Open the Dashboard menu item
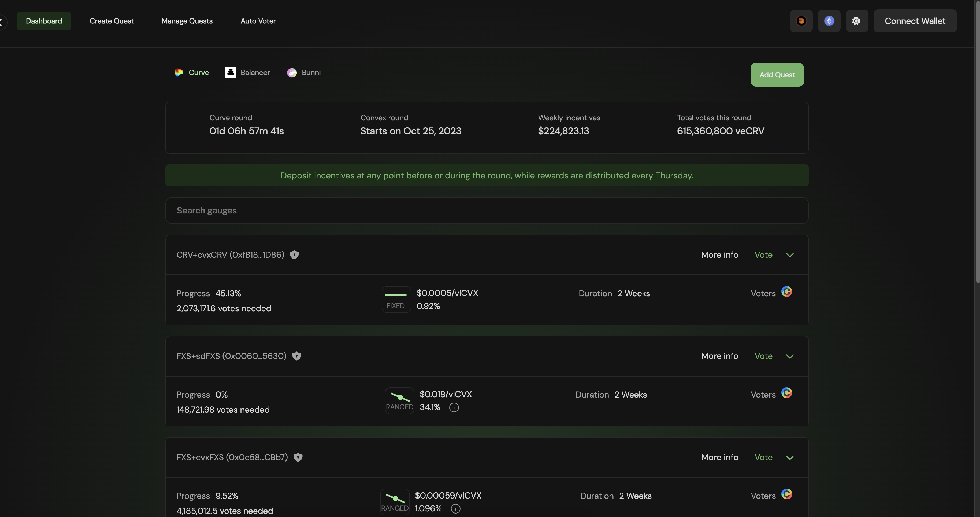The width and height of the screenshot is (980, 517). click(x=44, y=21)
